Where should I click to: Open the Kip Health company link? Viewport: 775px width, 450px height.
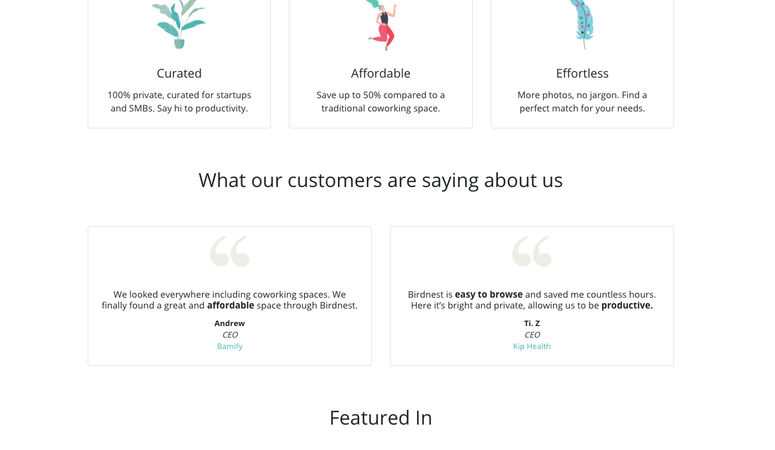tap(532, 346)
